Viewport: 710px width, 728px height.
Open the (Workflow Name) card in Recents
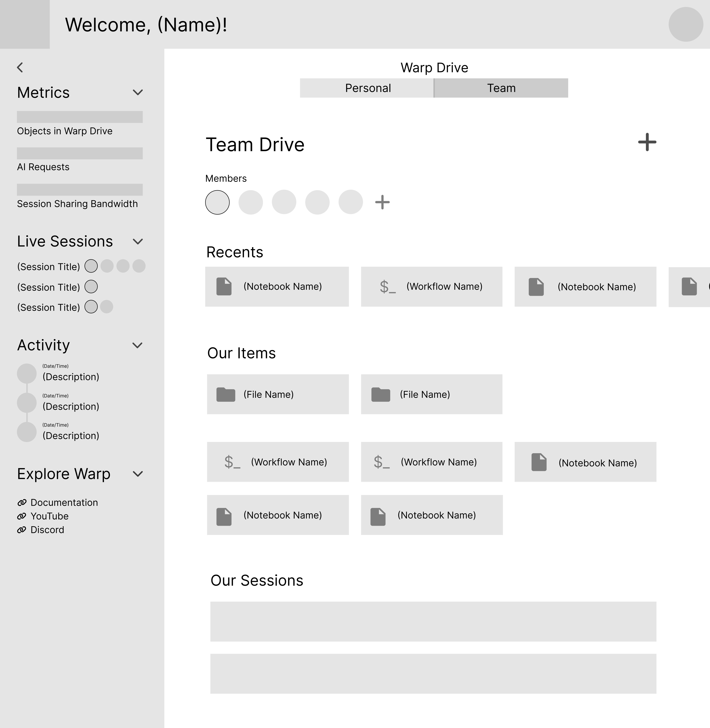(x=431, y=286)
